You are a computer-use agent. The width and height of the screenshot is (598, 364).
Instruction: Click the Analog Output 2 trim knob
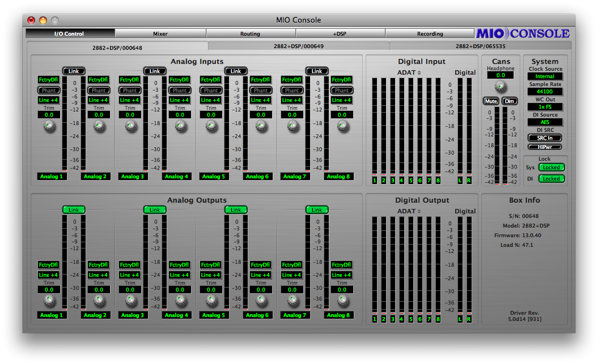99,301
